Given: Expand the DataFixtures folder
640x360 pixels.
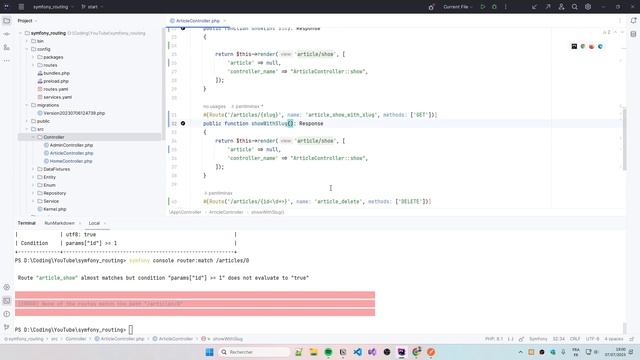Looking at the screenshot, I should pos(33,169).
